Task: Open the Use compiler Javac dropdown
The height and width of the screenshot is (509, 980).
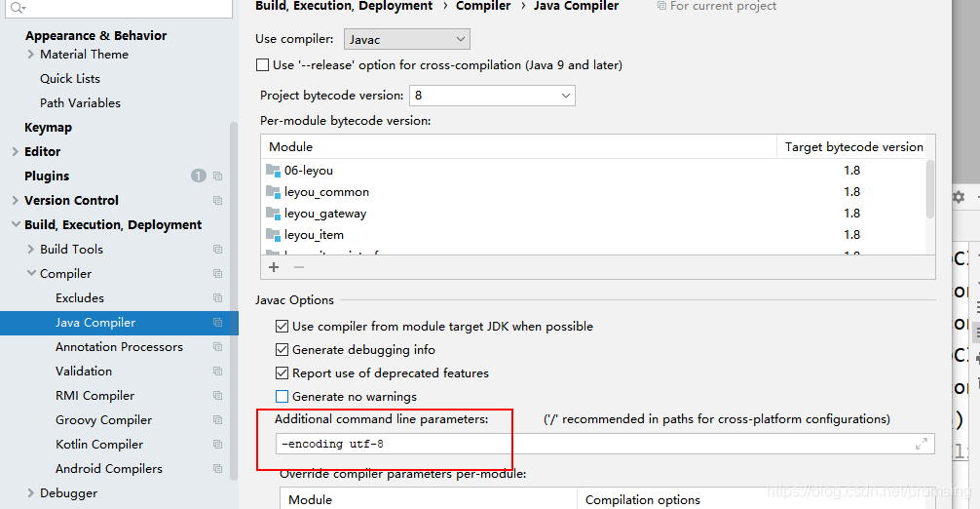Action: [406, 39]
